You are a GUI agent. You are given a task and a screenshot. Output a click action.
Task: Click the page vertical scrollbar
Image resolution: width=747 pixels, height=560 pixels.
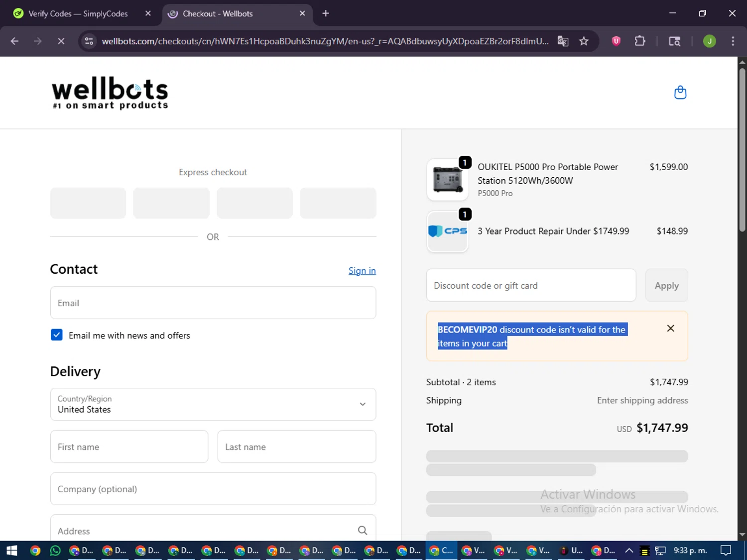[x=742, y=149]
